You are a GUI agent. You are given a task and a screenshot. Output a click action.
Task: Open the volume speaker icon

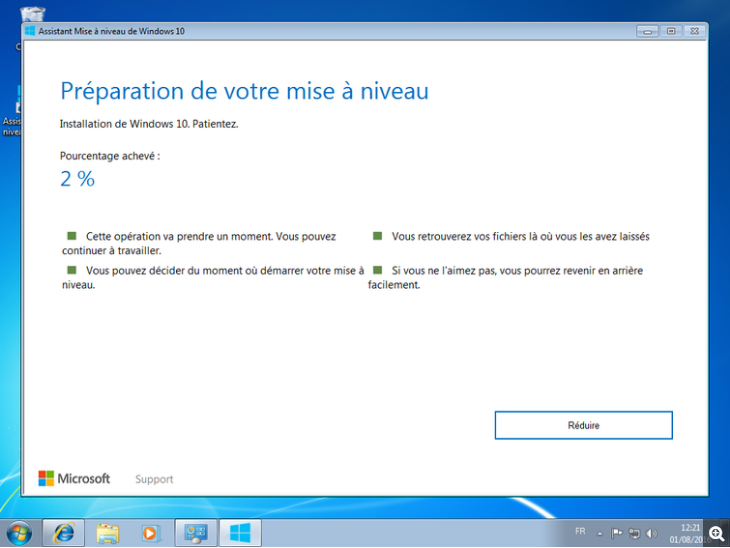click(651, 533)
